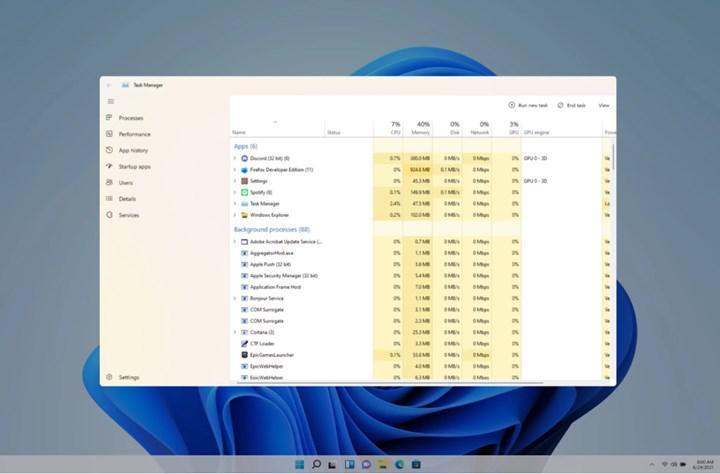Expand the Task Manager process row

[235, 203]
